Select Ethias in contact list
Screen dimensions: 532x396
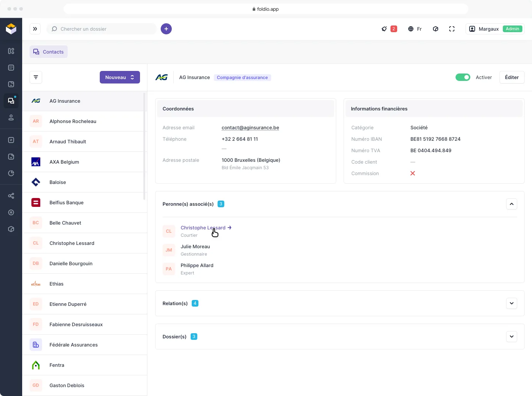coord(85,284)
